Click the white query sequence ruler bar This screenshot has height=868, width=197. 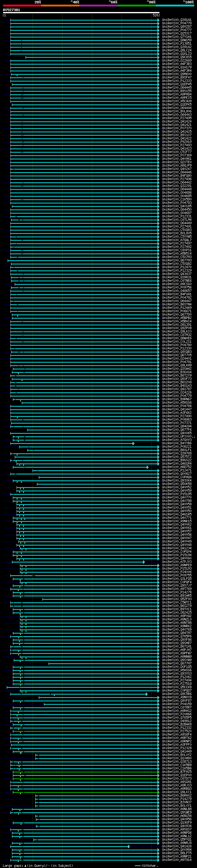click(x=81, y=13)
